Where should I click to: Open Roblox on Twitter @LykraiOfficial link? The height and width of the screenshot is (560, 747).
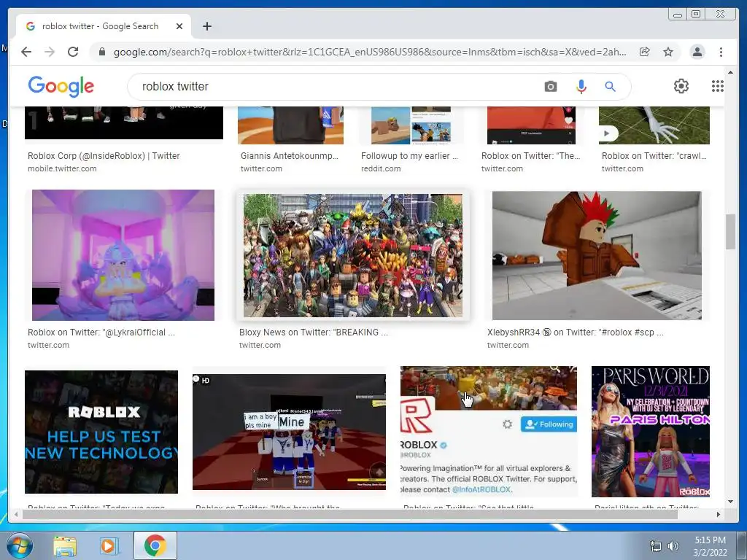point(101,332)
